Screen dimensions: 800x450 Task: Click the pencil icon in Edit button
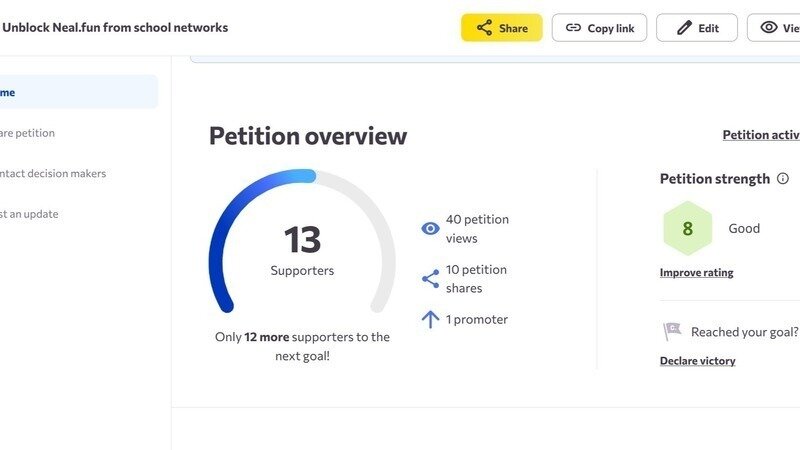tap(684, 28)
